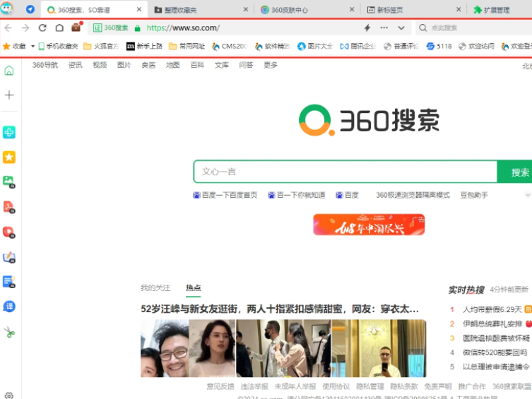Screen dimensions: 532x399
Task: Open the blue document sidebar tool
Action: click(x=9, y=282)
